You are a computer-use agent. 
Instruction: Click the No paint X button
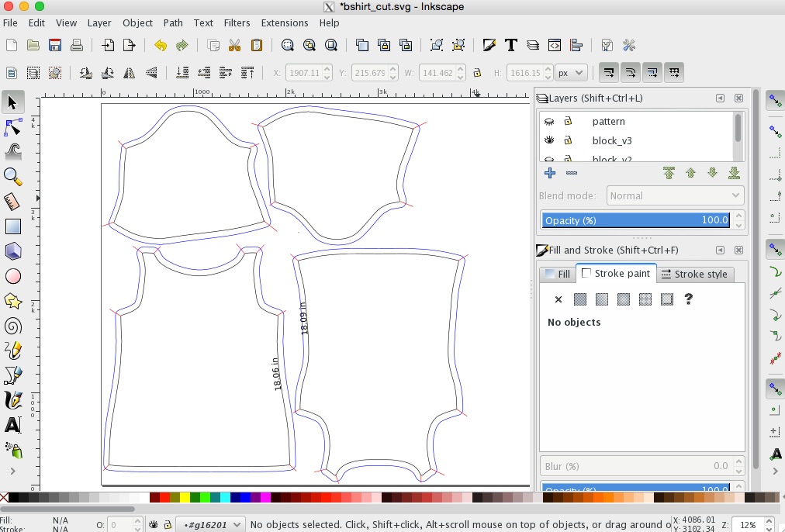tap(558, 299)
